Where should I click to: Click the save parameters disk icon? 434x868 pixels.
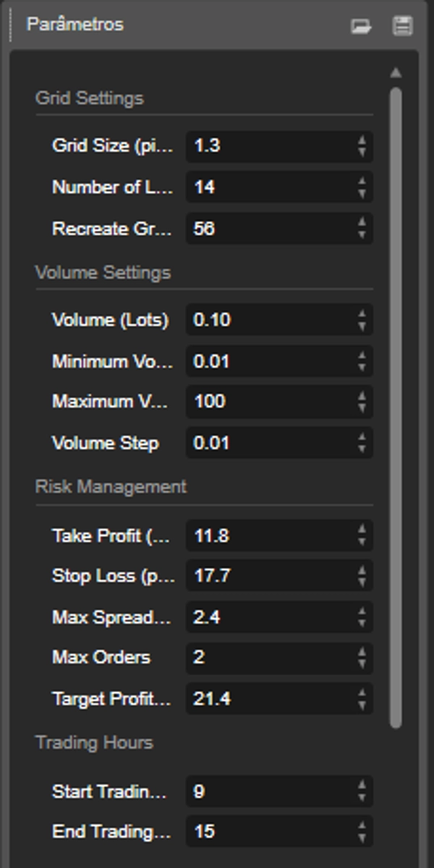[x=402, y=26]
